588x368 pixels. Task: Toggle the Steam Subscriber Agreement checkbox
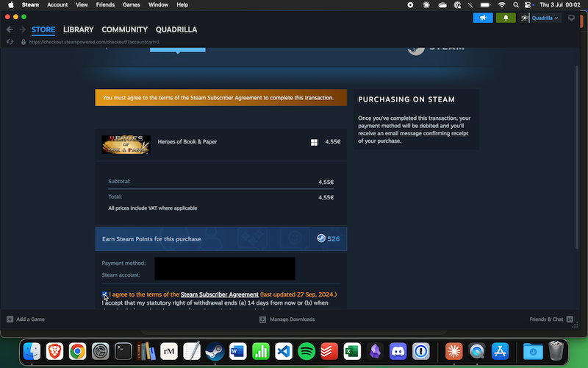point(104,294)
